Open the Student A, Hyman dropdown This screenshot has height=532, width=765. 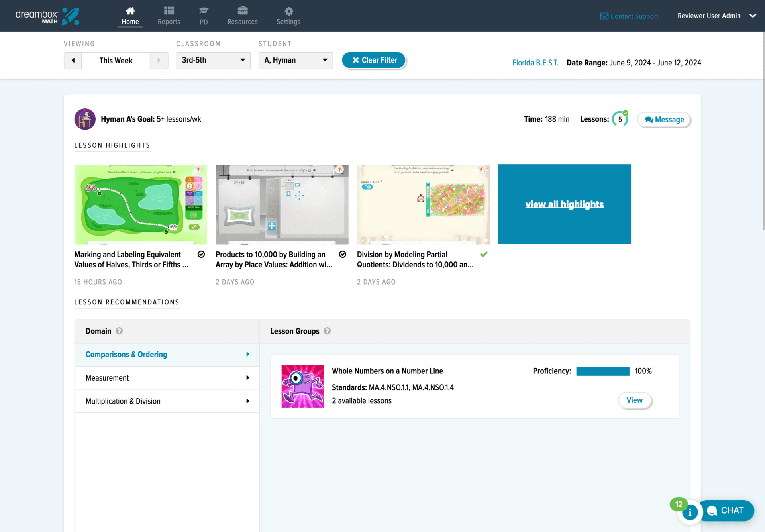pos(296,60)
